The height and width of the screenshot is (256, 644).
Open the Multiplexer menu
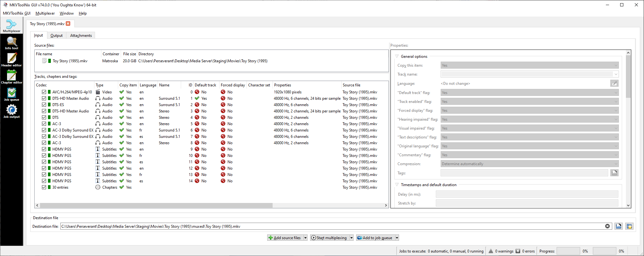point(45,13)
